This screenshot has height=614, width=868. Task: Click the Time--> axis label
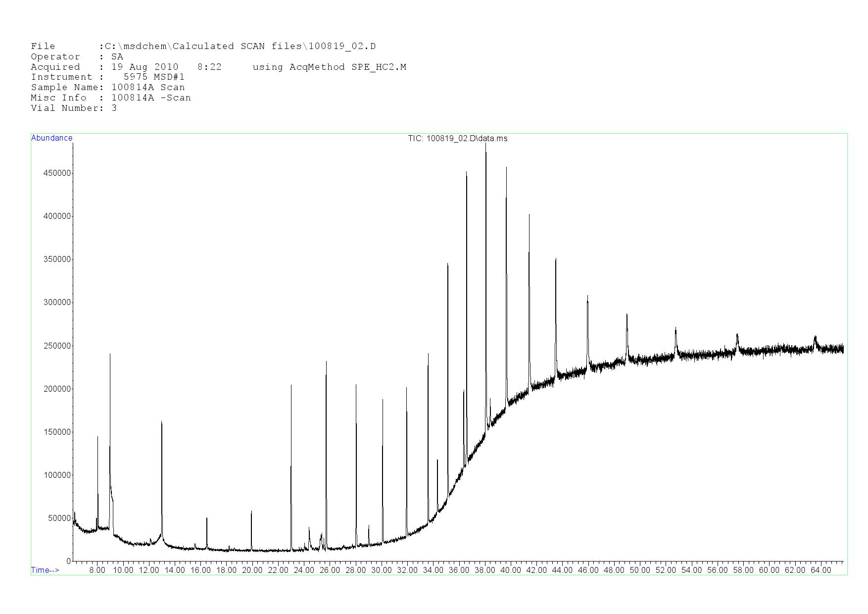(45, 570)
